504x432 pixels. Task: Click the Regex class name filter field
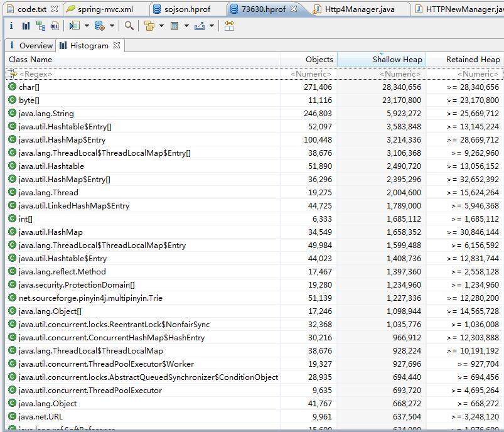(x=142, y=74)
